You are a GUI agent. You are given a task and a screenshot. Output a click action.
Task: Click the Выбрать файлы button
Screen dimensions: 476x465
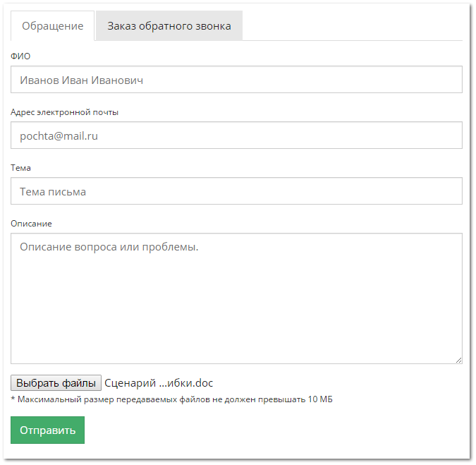pos(56,383)
